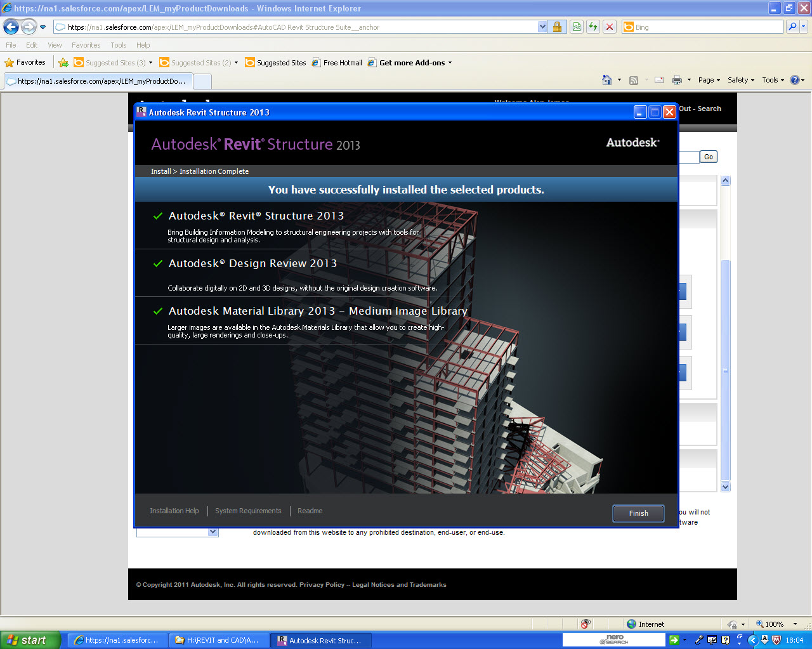Switch to the H:\REVIT and CAD folder taskbar button
The height and width of the screenshot is (649, 812).
[x=219, y=640]
